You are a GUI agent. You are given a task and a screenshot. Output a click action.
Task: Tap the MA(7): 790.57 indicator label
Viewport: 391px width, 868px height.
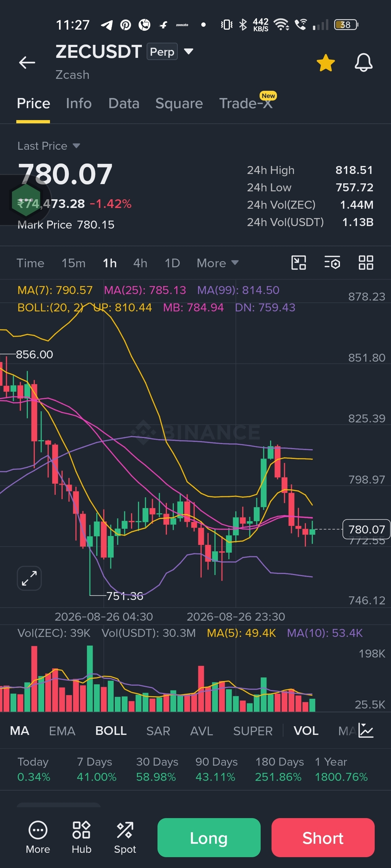click(x=55, y=290)
